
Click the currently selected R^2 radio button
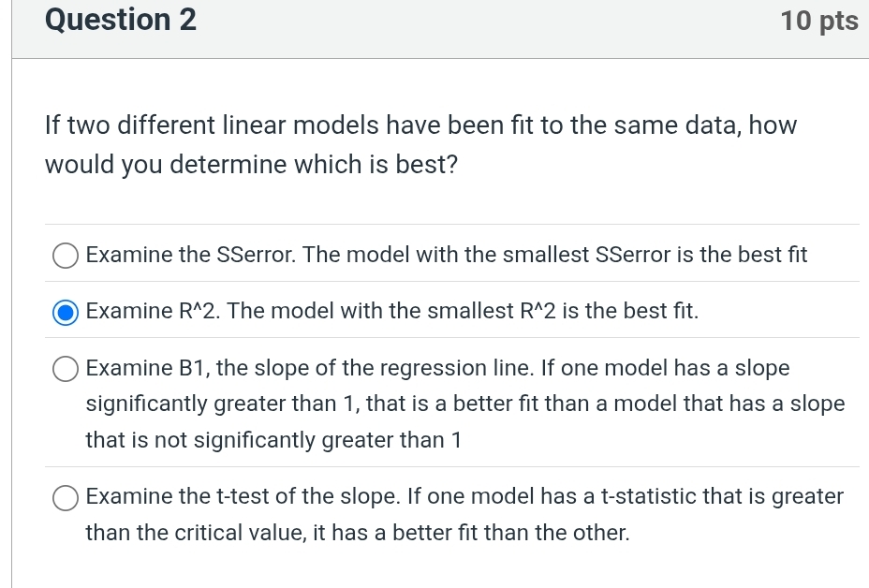coord(65,313)
